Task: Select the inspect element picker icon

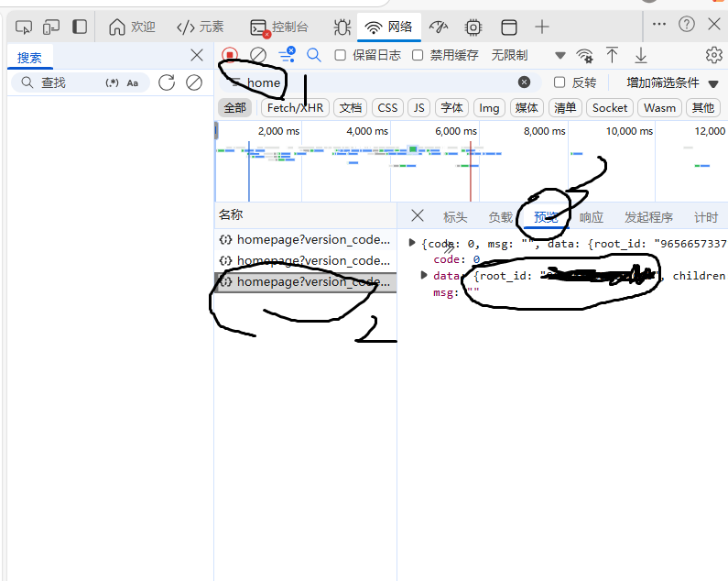Action: click(x=25, y=27)
